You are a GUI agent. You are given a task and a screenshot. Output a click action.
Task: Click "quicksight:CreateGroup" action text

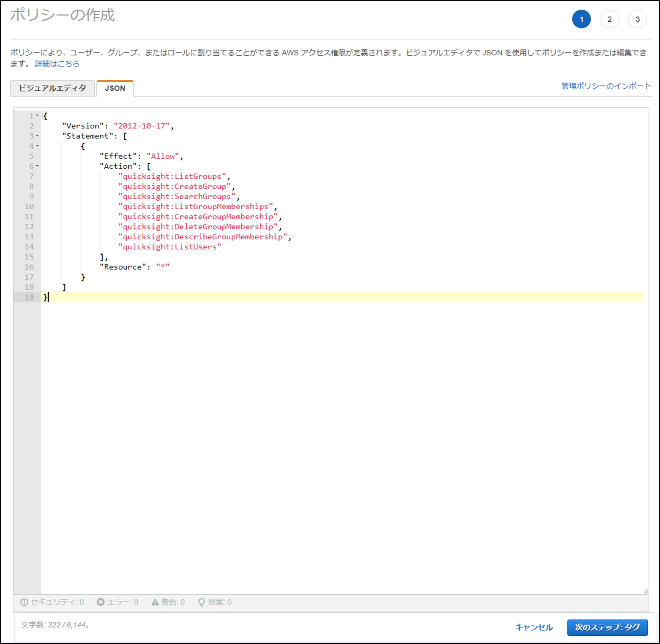point(175,187)
